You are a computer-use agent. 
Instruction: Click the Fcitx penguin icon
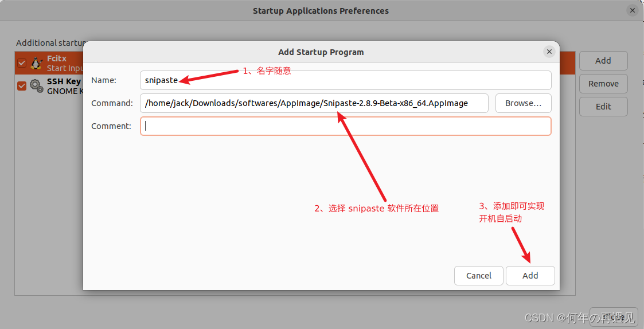pyautogui.click(x=37, y=63)
